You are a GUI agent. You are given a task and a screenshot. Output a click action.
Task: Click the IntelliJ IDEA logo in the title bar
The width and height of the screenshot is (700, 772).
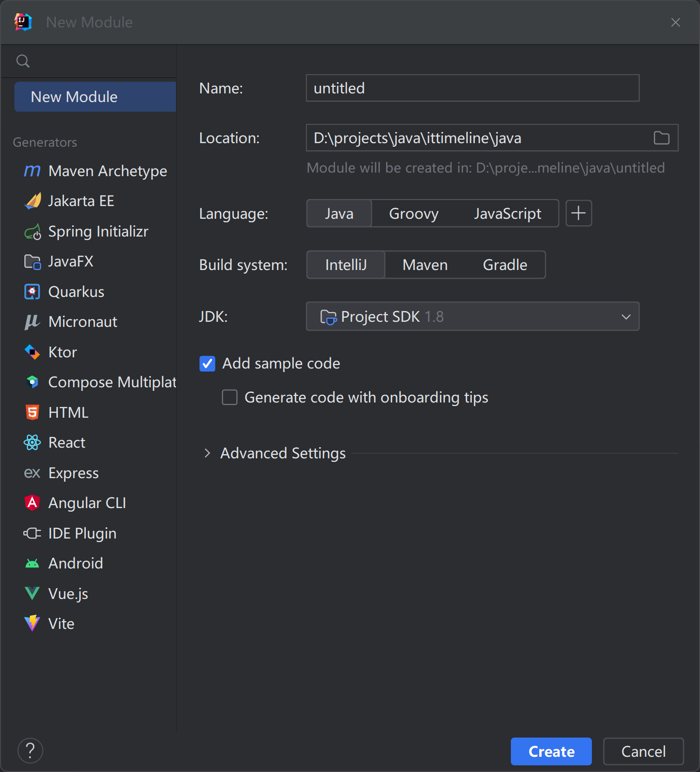[23, 22]
